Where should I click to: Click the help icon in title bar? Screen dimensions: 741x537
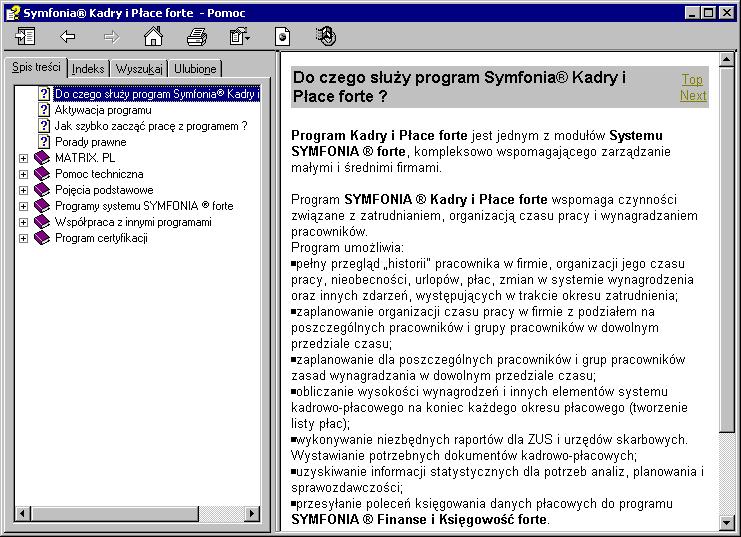[13, 13]
